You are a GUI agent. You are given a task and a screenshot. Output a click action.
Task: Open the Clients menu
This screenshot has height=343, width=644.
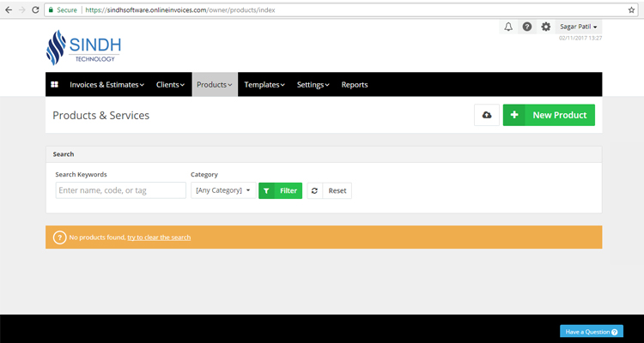(170, 85)
